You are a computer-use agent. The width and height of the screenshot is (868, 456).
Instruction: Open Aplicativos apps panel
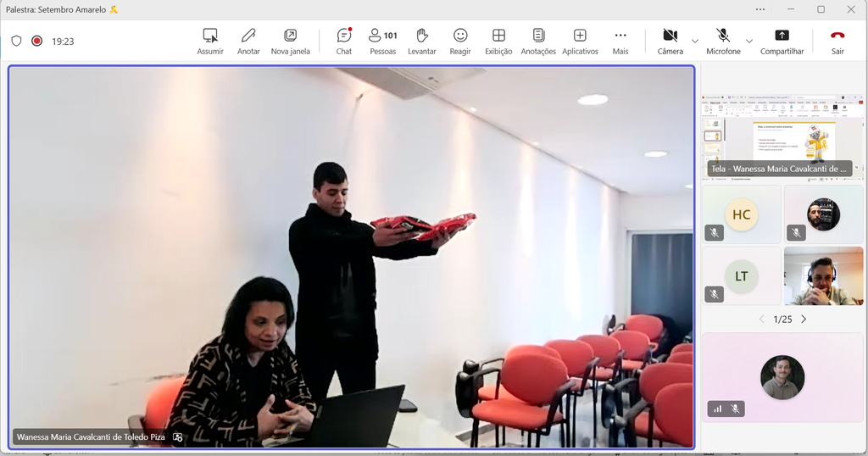click(x=580, y=42)
